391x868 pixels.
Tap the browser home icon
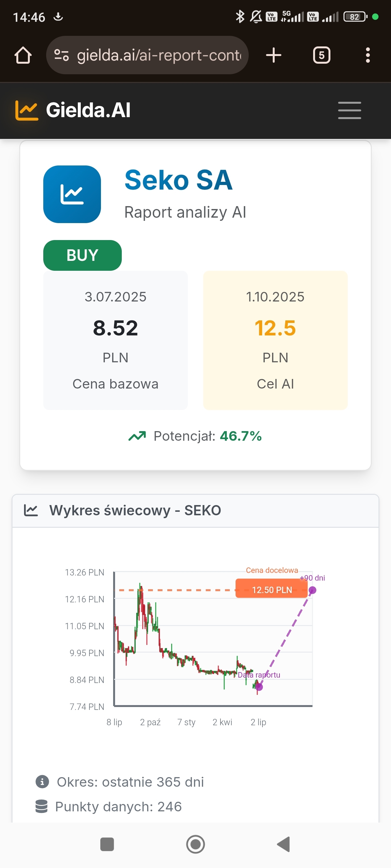tap(23, 55)
